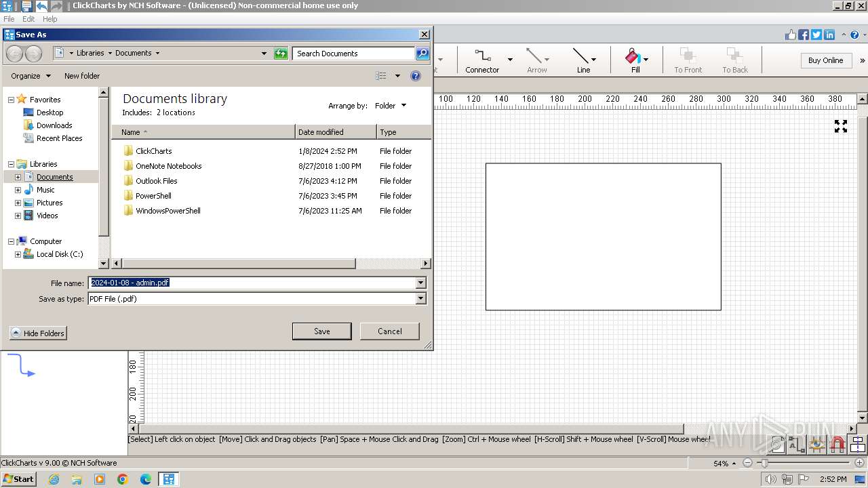Click the Buy Online button

point(825,60)
